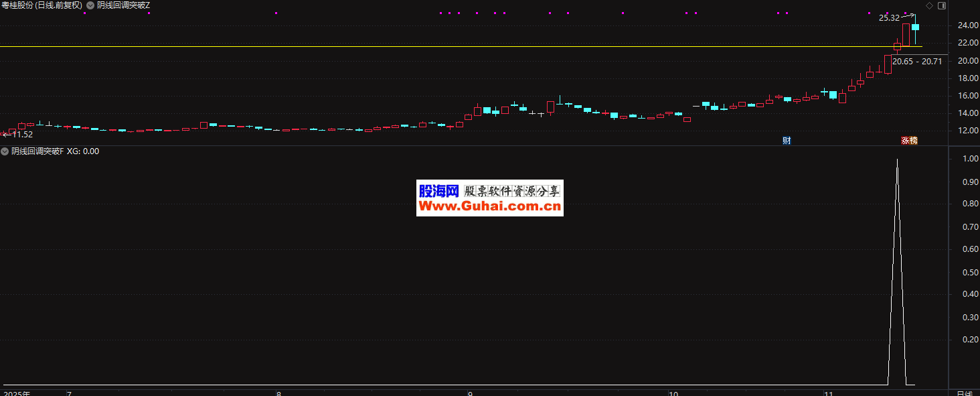Click the month 9 marker on time axis
The height and width of the screenshot is (396, 980).
coord(471,393)
